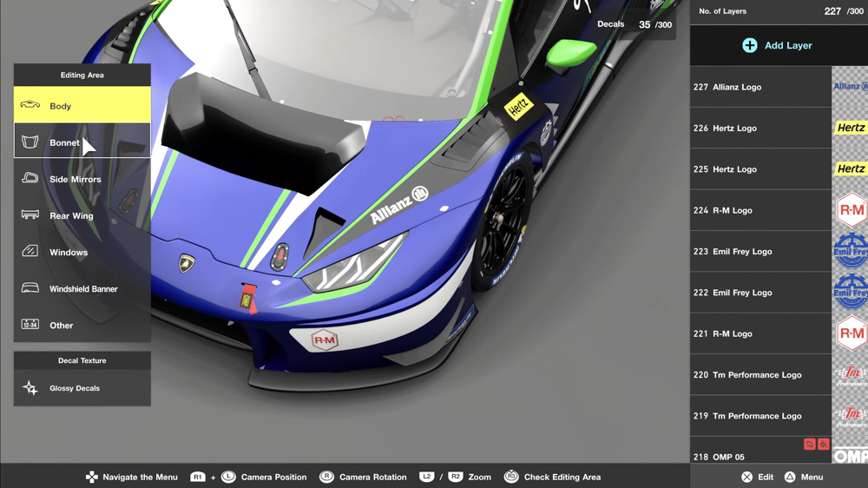Click the Hertz thumbnail of layer 226

[x=850, y=128]
